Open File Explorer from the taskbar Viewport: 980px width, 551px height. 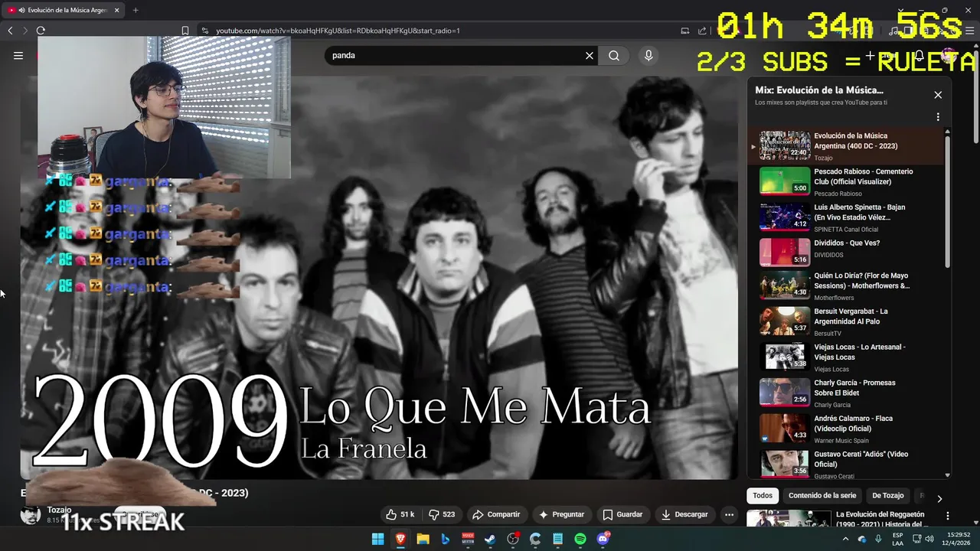423,539
